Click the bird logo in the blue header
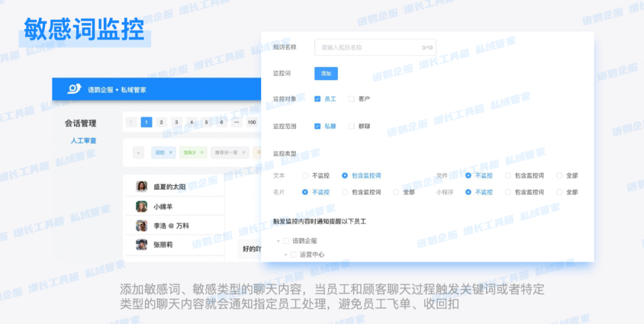644x324 pixels. coord(74,89)
